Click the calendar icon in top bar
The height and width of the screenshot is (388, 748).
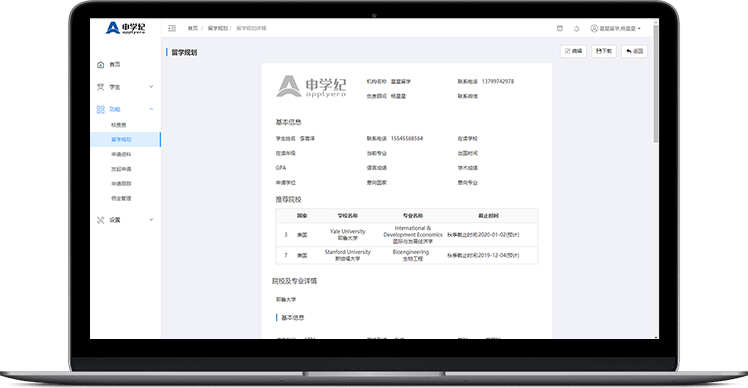tap(560, 29)
